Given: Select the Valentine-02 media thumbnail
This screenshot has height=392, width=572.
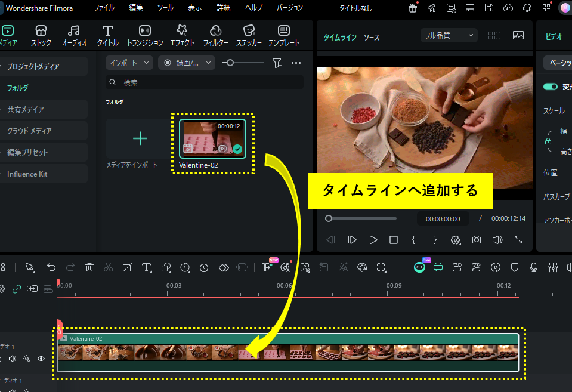Looking at the screenshot, I should pos(212,138).
